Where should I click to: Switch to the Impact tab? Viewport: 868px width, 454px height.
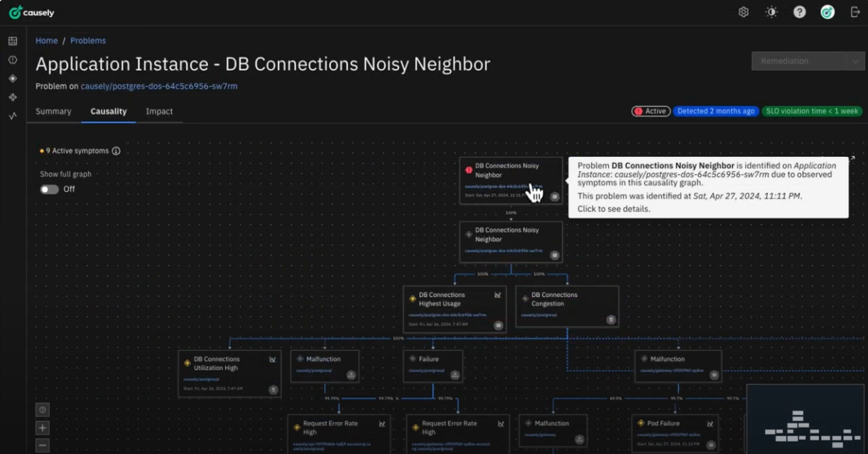[x=159, y=111]
